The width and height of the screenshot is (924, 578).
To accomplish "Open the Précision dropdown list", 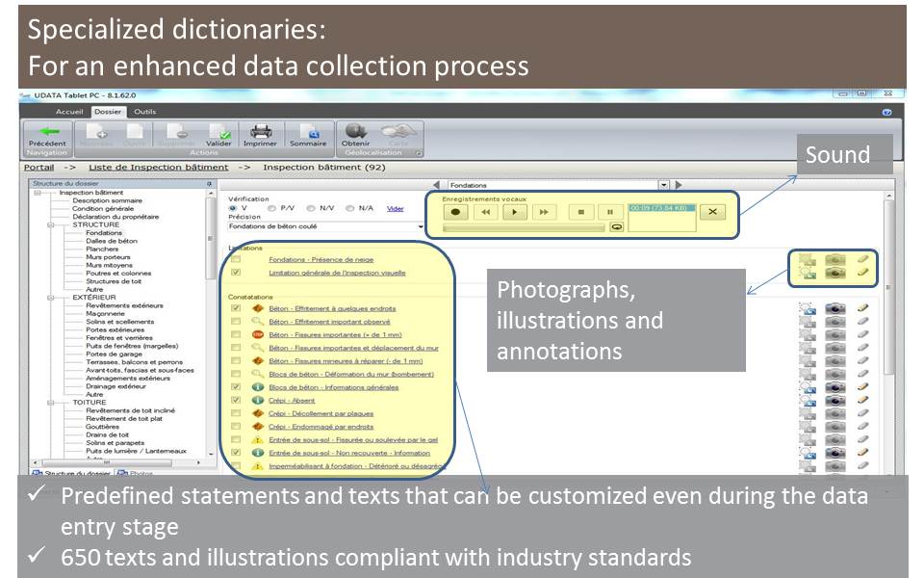I will 421,227.
